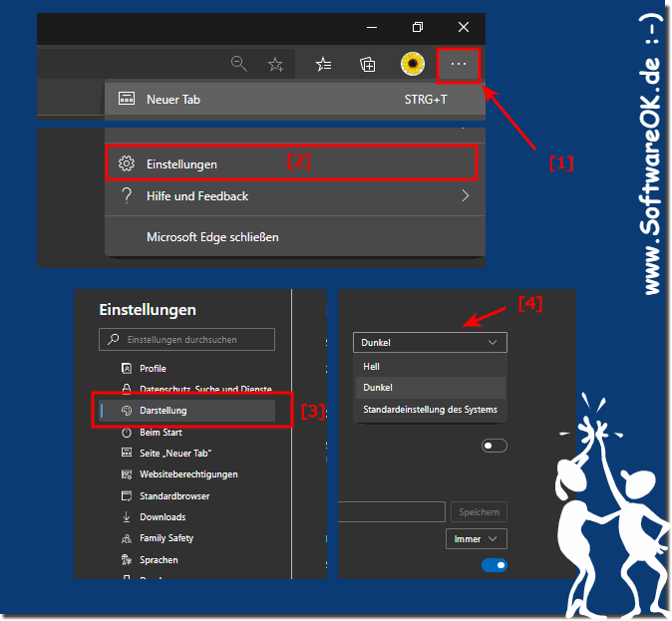Add page to favorites star icon
672x621 pixels.
click(x=275, y=65)
